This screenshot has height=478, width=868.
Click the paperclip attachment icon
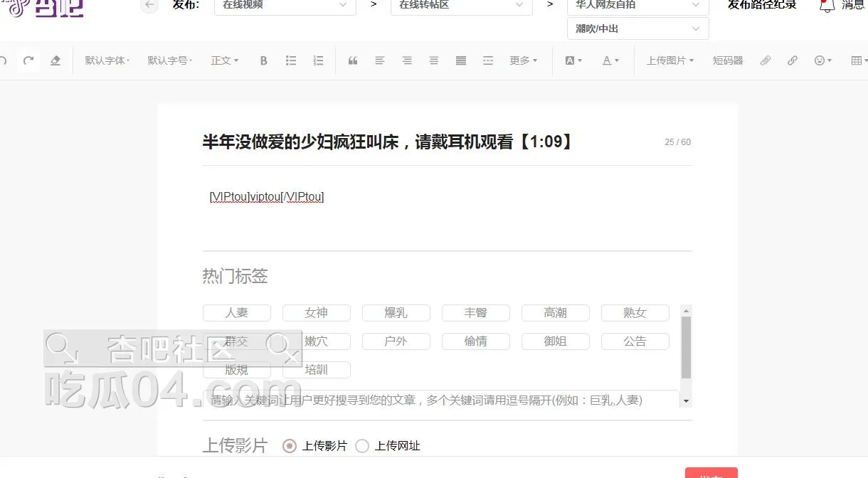pos(766,61)
